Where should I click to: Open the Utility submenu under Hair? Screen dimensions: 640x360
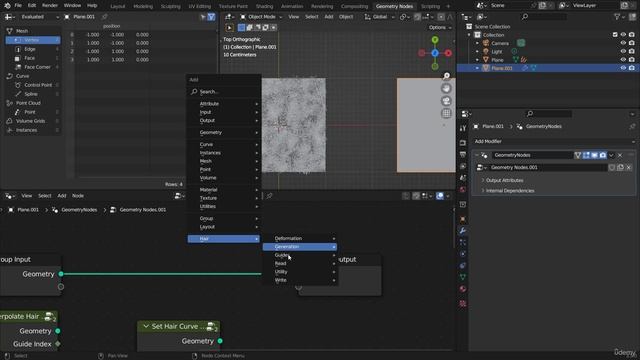point(300,272)
